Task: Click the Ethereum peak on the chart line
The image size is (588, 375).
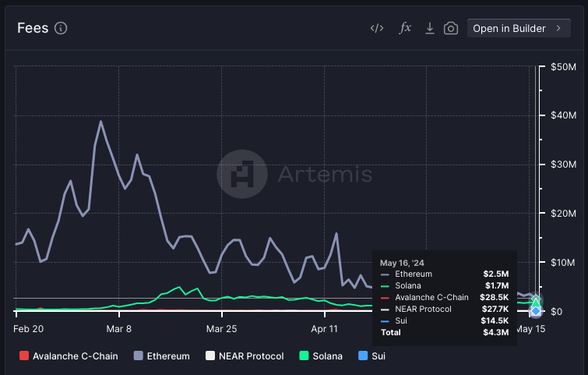Action: tap(100, 122)
